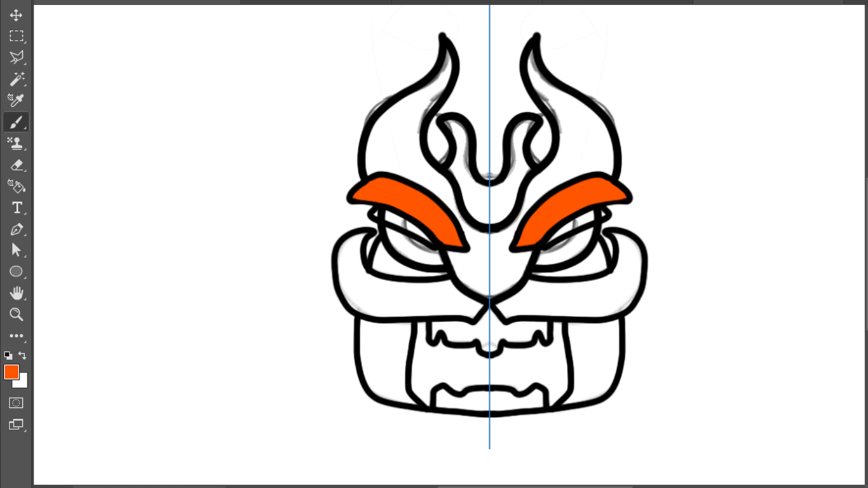Open the orange foreground color picker

pos(11,372)
